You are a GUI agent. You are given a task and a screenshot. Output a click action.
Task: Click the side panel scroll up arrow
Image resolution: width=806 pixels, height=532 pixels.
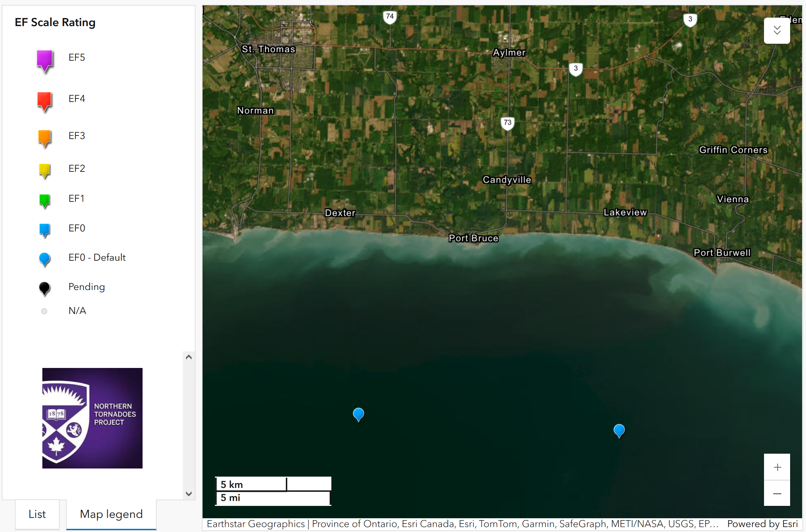[x=189, y=357]
